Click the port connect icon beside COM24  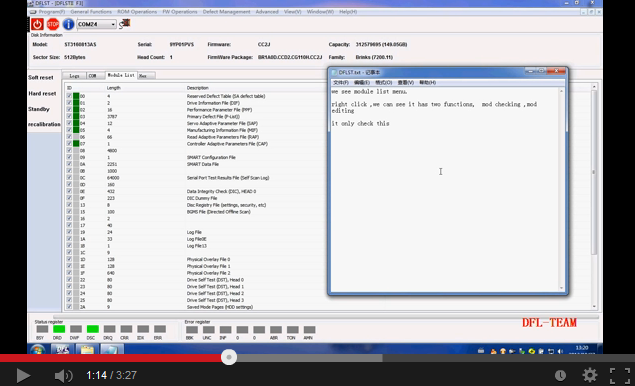(x=125, y=23)
